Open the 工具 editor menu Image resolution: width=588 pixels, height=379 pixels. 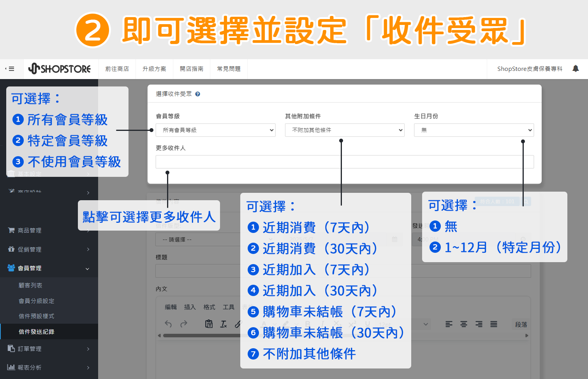coord(229,307)
